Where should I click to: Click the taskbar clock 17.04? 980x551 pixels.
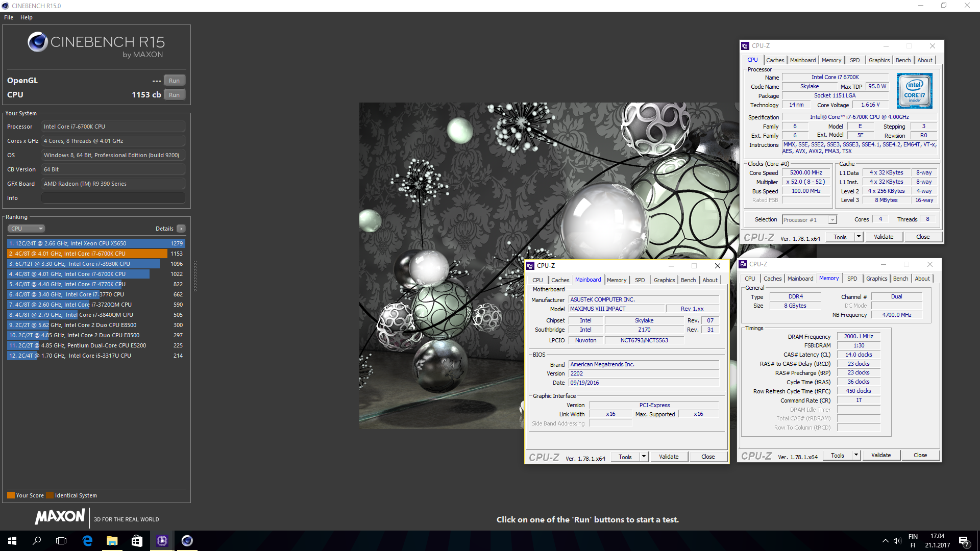(x=937, y=536)
